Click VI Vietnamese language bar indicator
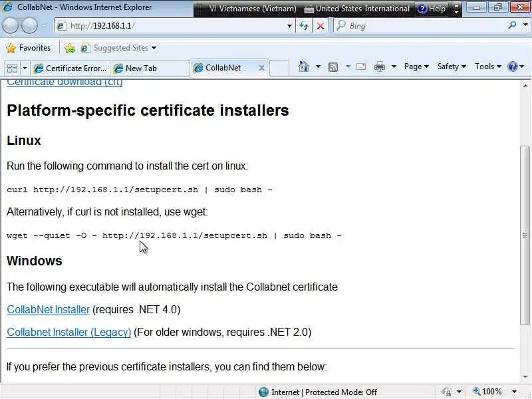Screen dimensions: 532x399 (x=253, y=9)
